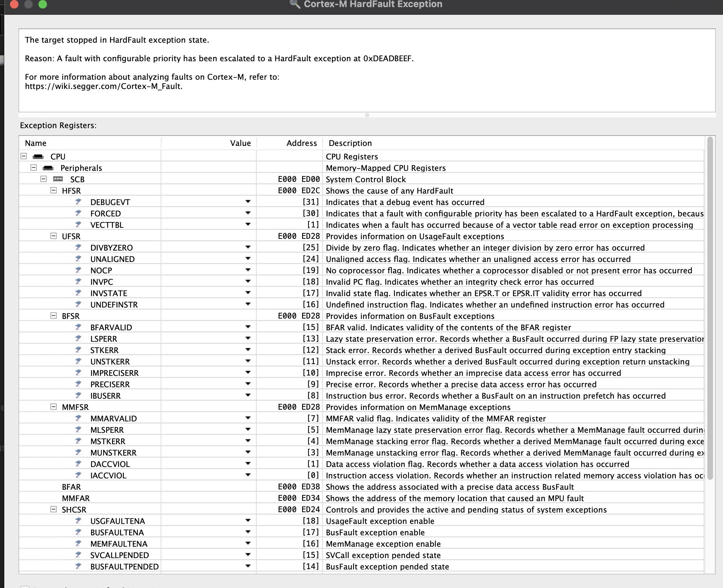Click the NOCP bitfield icon
Image resolution: width=723 pixels, height=588 pixels.
pos(78,270)
